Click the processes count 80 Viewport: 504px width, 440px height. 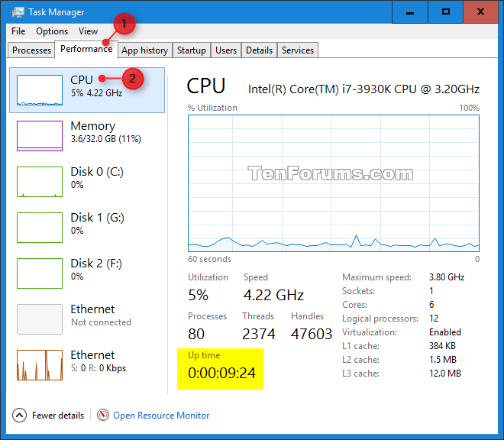[x=196, y=334]
